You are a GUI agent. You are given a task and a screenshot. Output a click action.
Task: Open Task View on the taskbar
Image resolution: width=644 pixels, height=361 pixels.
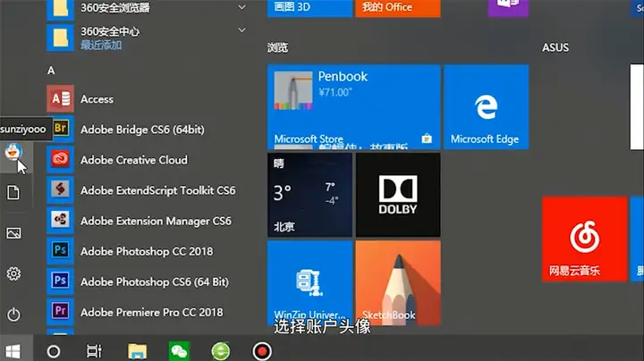[x=94, y=351]
